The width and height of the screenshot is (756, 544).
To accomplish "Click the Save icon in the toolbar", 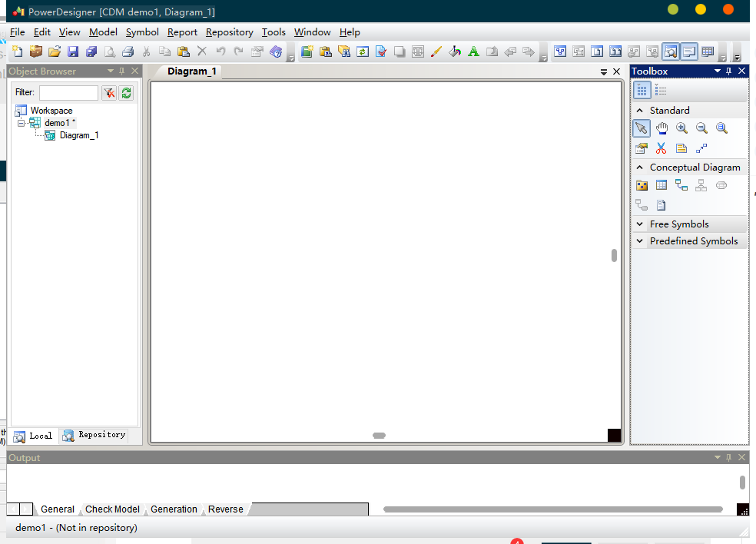I will [x=73, y=51].
